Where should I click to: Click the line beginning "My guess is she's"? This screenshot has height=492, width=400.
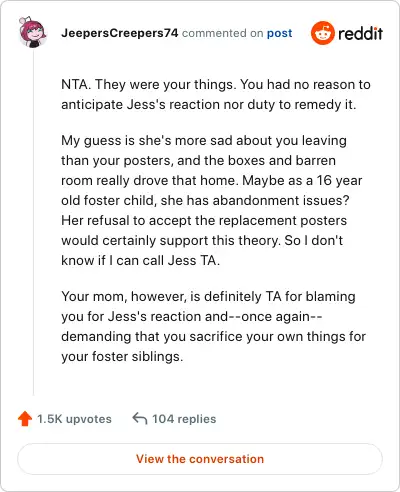(x=204, y=141)
